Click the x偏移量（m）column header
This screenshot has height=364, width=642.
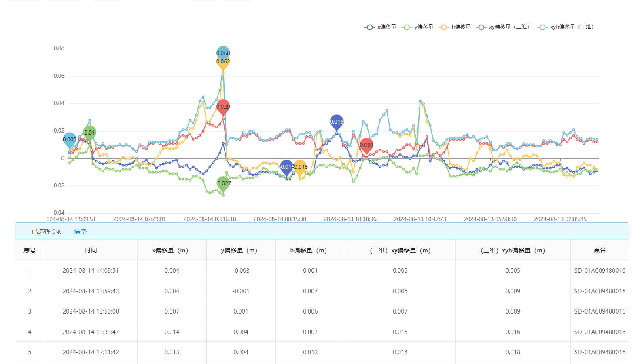(x=172, y=250)
